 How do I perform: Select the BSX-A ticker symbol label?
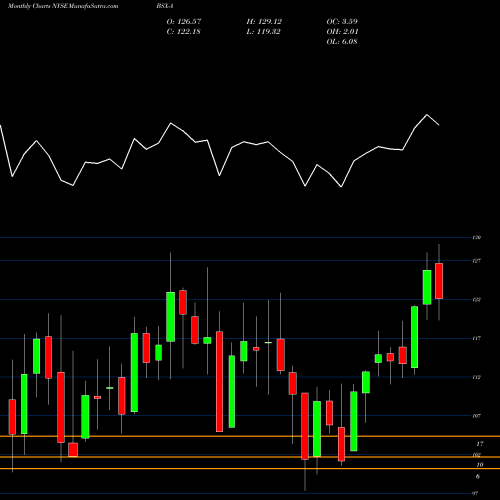tap(165, 6)
